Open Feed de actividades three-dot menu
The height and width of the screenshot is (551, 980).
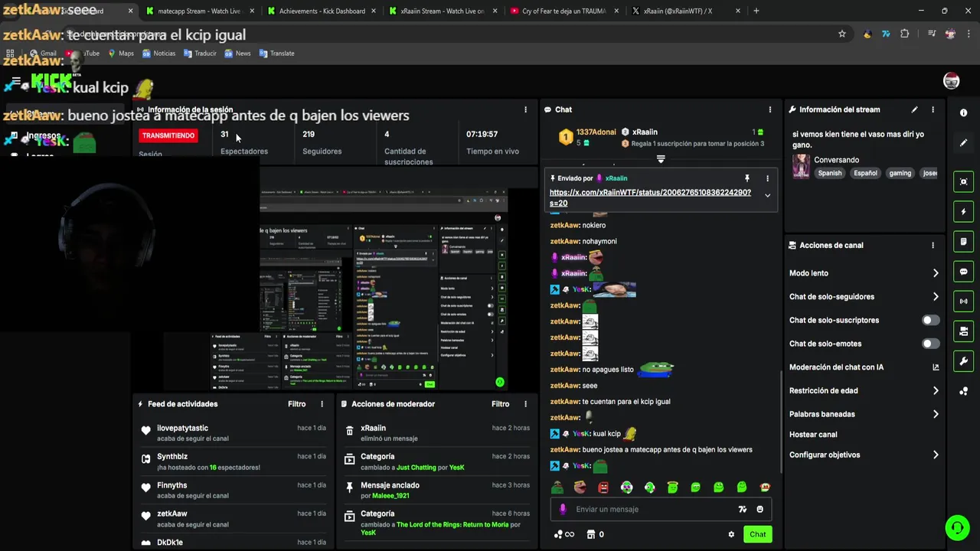[x=322, y=404]
